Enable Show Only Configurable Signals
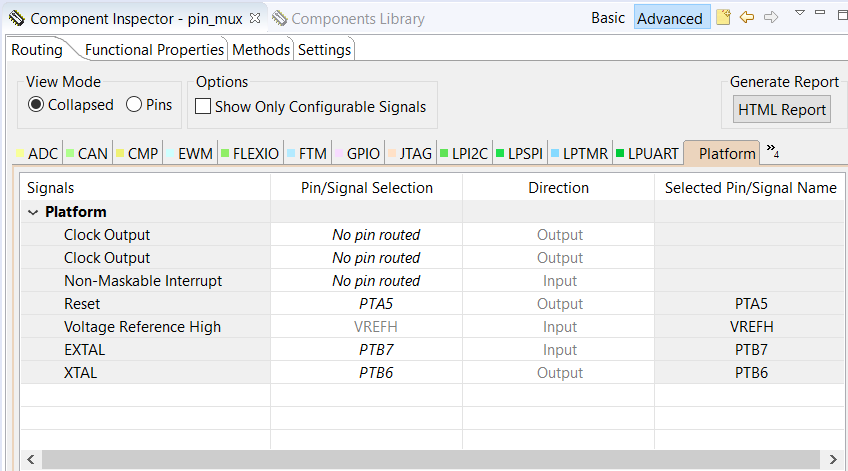848x471 pixels. click(203, 107)
